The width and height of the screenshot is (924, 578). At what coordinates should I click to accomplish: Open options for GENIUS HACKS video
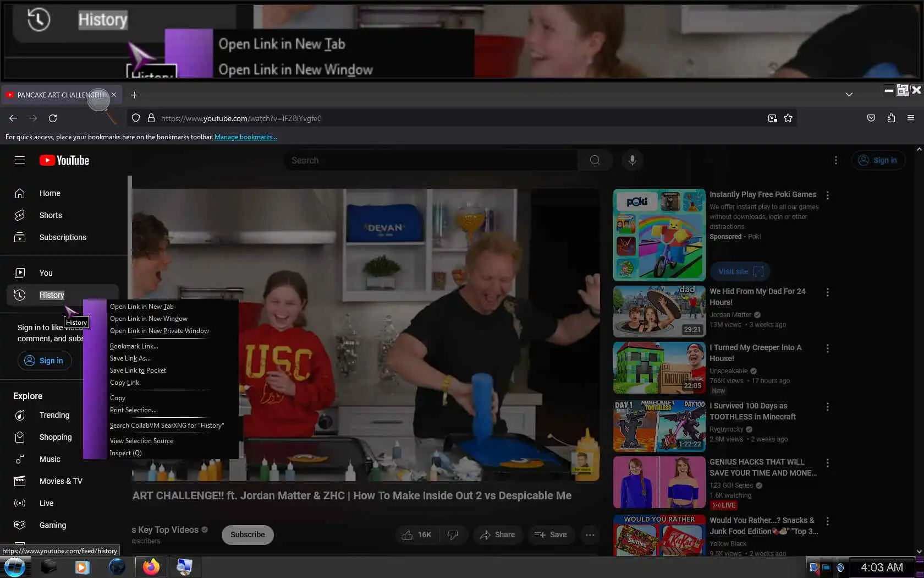point(827,463)
